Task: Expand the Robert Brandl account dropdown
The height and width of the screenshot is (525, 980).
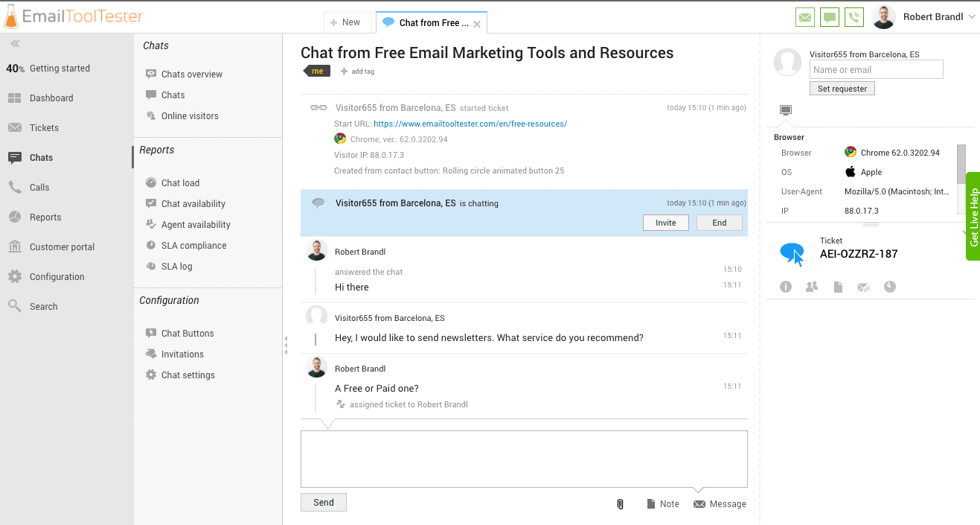Action: tap(972, 17)
